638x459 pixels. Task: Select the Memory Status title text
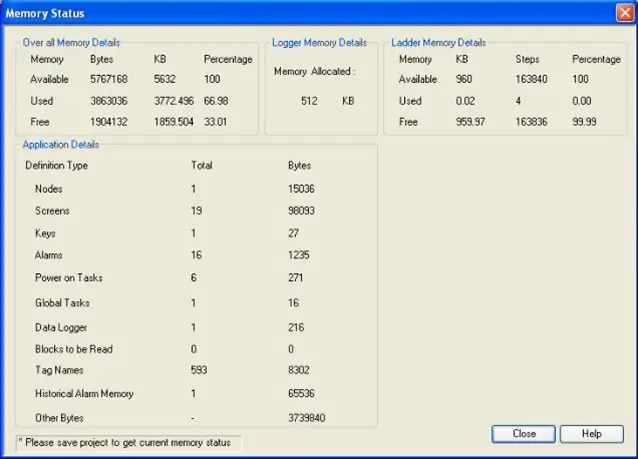[x=45, y=13]
